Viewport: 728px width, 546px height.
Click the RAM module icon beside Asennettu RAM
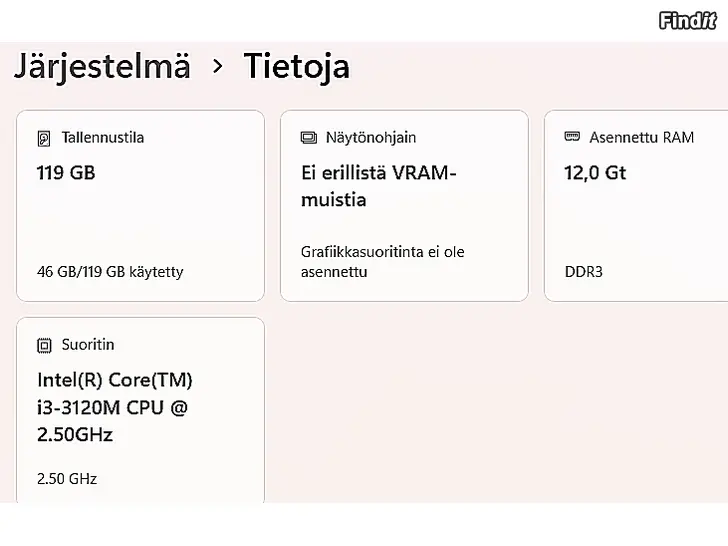coord(572,137)
